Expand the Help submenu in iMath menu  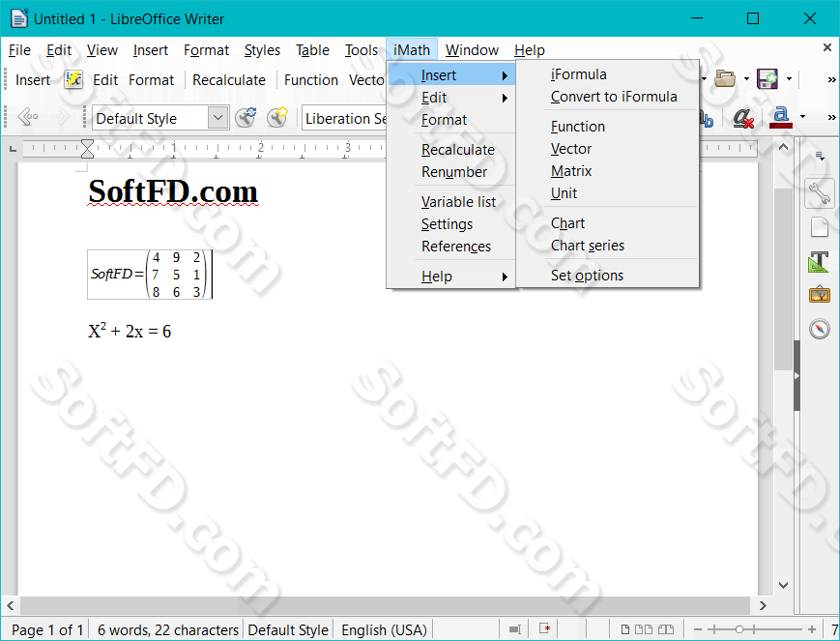coord(450,277)
